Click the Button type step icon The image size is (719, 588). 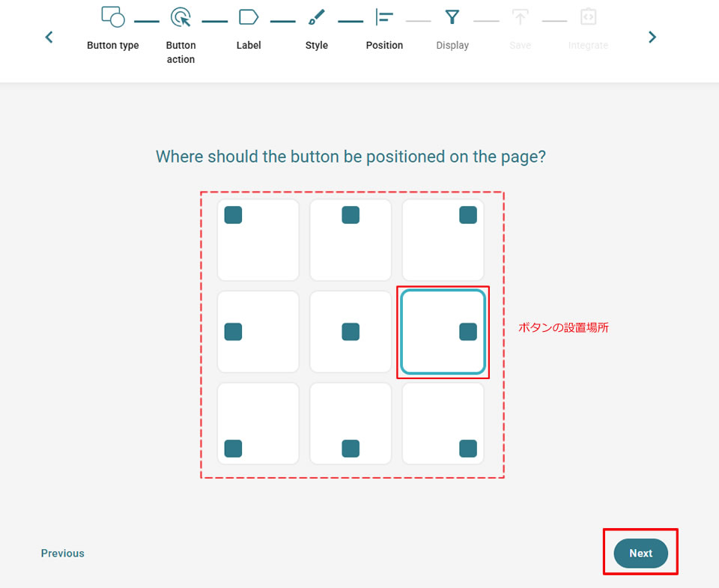tap(112, 16)
